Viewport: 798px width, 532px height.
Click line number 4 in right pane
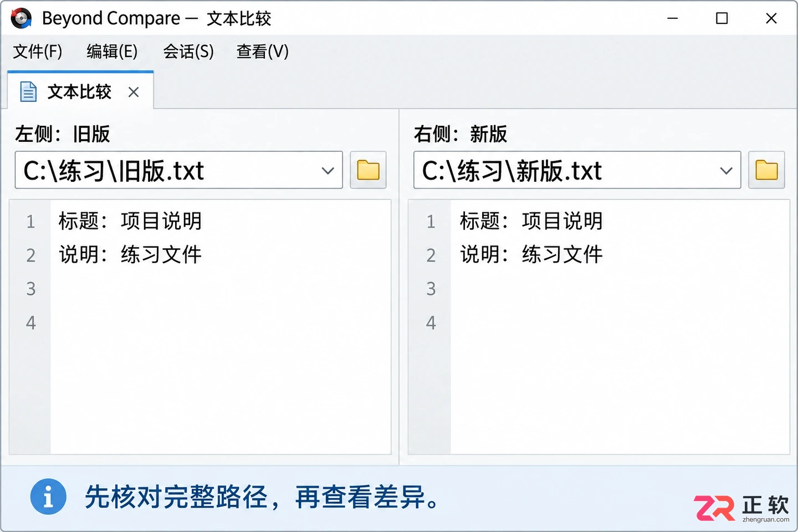coord(431,323)
